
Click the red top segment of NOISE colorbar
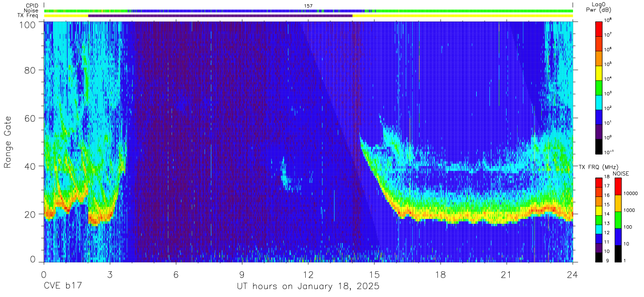click(618, 186)
